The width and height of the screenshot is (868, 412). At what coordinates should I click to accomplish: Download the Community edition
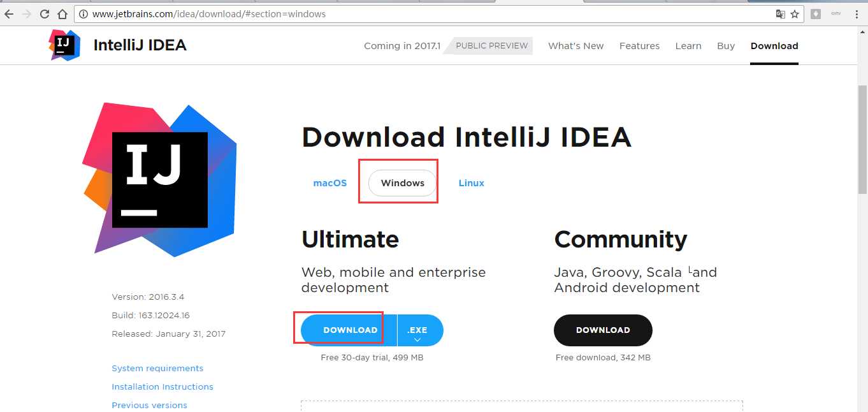pos(603,330)
